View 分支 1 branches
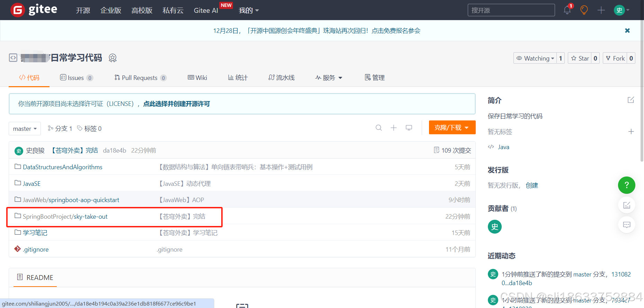 [x=60, y=128]
